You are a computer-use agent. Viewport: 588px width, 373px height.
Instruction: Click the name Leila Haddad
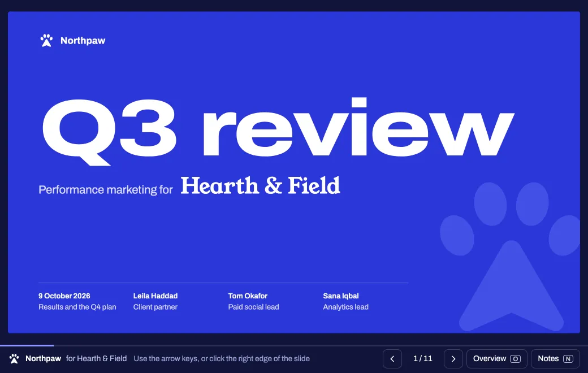(155, 296)
